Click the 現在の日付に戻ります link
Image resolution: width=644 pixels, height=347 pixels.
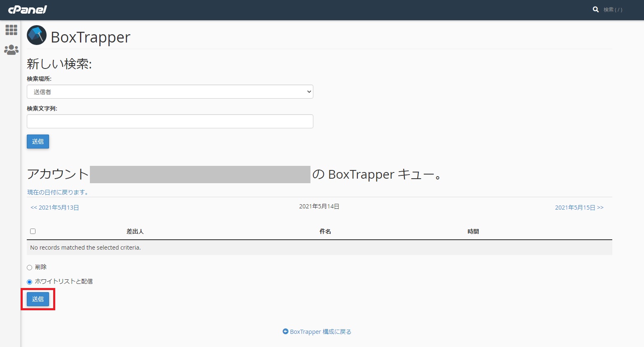(58, 192)
